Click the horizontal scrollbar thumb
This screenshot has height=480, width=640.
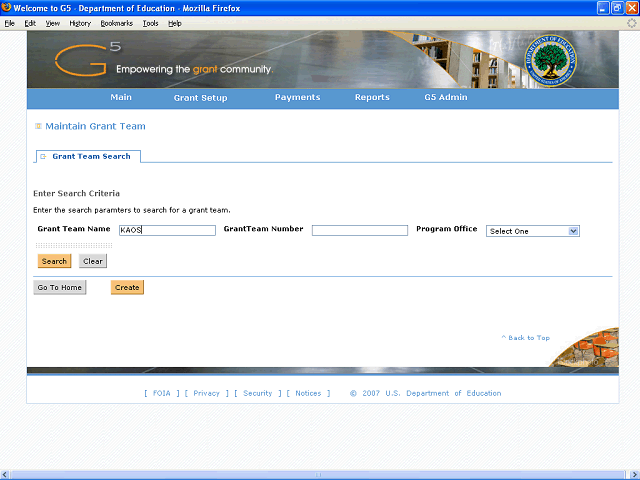point(318,475)
